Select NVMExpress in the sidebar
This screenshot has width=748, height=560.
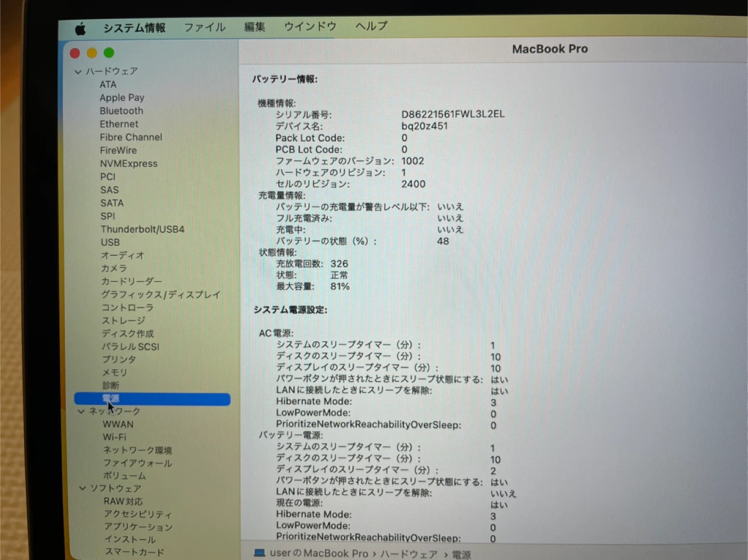[128, 163]
